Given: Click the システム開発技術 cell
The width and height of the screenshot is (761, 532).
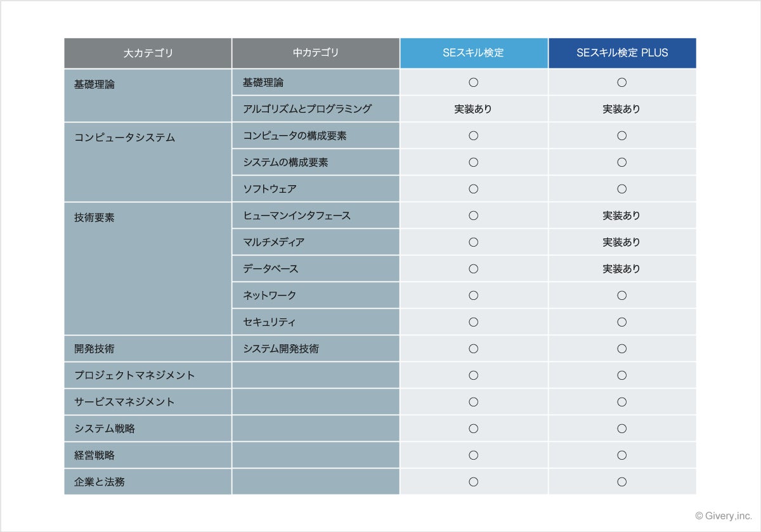Looking at the screenshot, I should pos(316,349).
